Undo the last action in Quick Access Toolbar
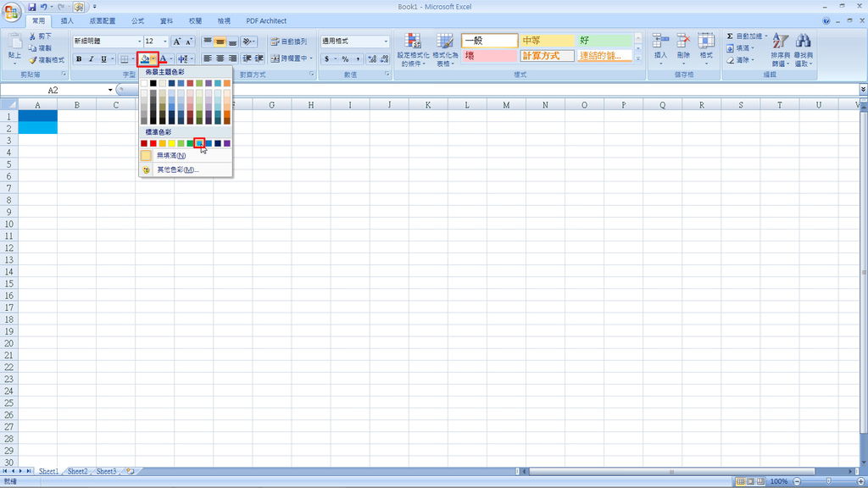 44,7
